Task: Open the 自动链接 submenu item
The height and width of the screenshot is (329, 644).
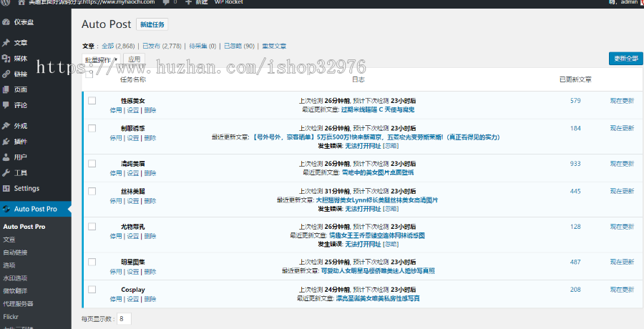Action: tap(15, 252)
